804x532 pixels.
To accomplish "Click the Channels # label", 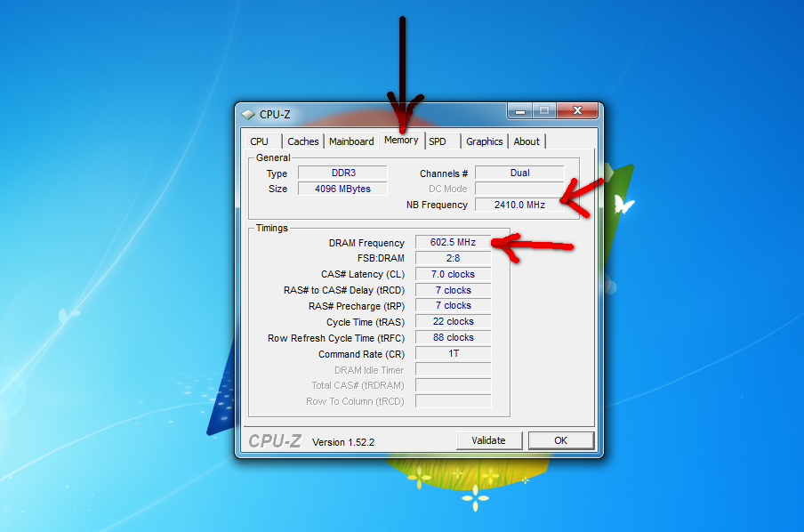I will tap(444, 173).
